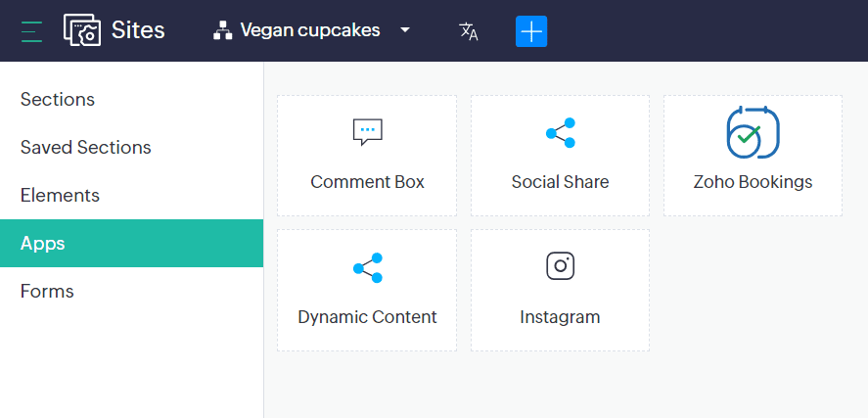Collapse the sidebar with the hamburger menu icon
This screenshot has width=868, height=418.
[x=31, y=31]
